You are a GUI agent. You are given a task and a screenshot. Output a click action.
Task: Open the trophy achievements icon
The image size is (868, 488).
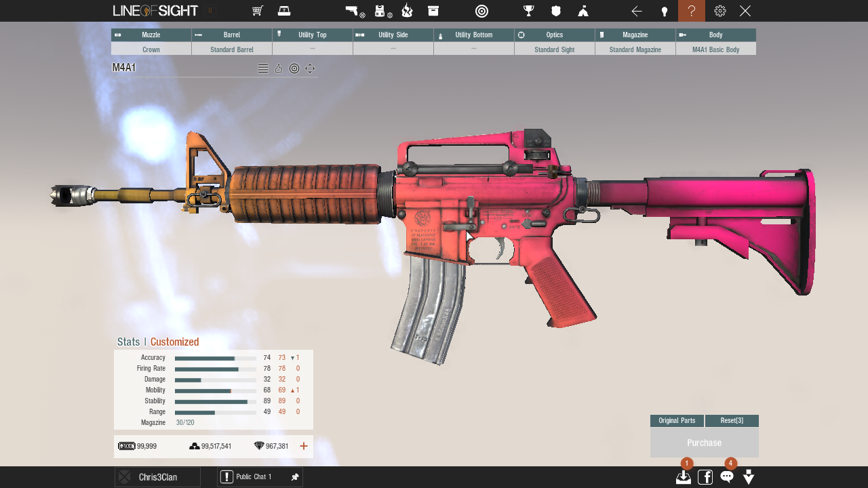pyautogui.click(x=529, y=11)
